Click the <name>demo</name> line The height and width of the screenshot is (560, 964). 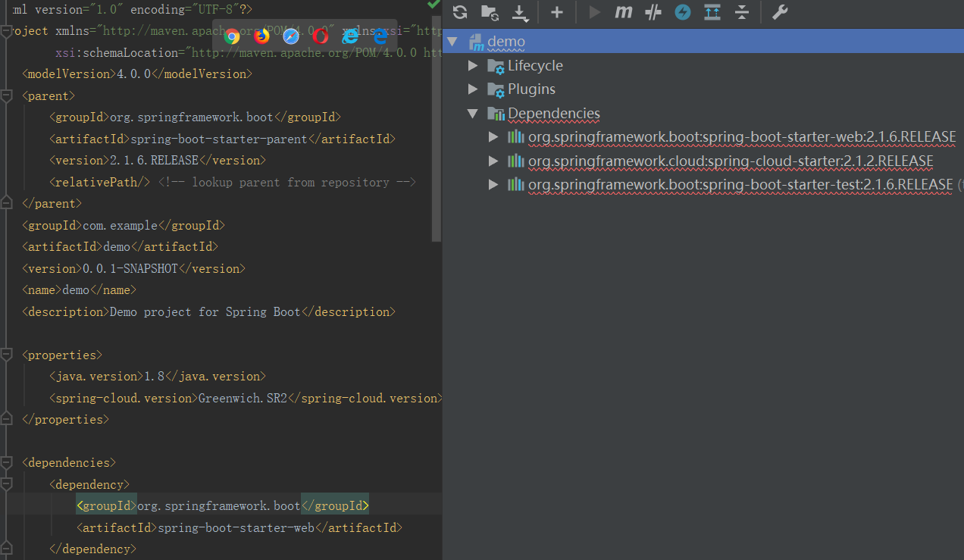tap(80, 290)
